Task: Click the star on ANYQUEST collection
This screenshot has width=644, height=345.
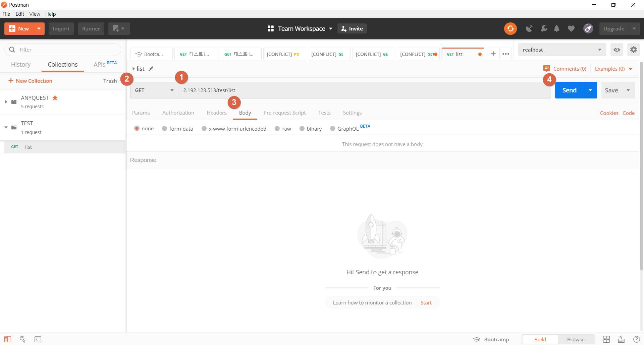Action: coord(55,98)
